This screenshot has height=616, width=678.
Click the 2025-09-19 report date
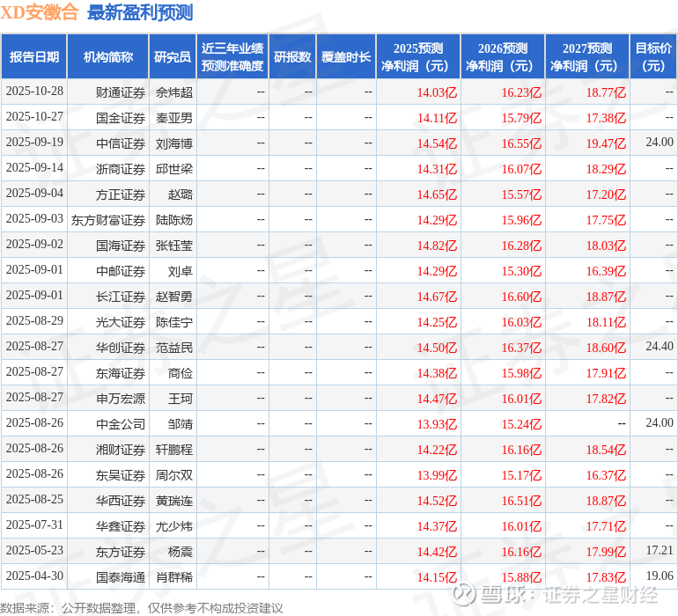tap(34, 142)
